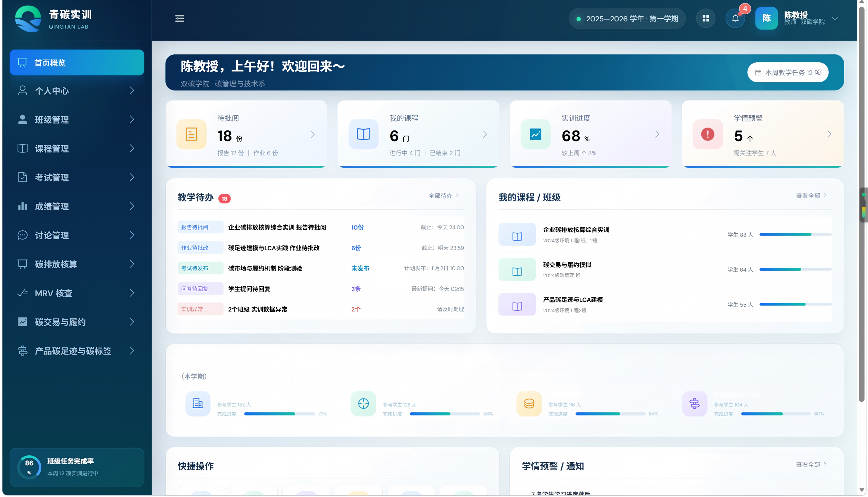This screenshot has height=497, width=868.
Task: Click the 实训进度 chart icon
Action: [536, 134]
